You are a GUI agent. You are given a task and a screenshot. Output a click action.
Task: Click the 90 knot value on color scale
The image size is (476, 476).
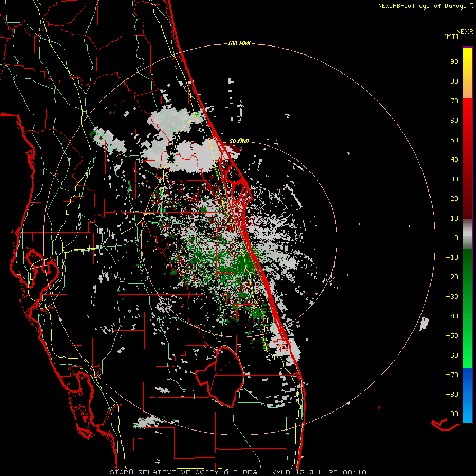[x=454, y=62]
